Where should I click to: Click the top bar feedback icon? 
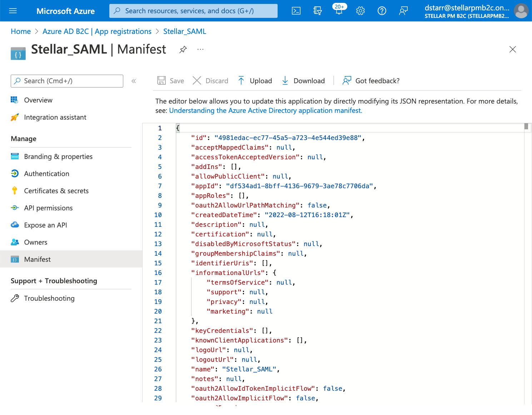(x=403, y=11)
